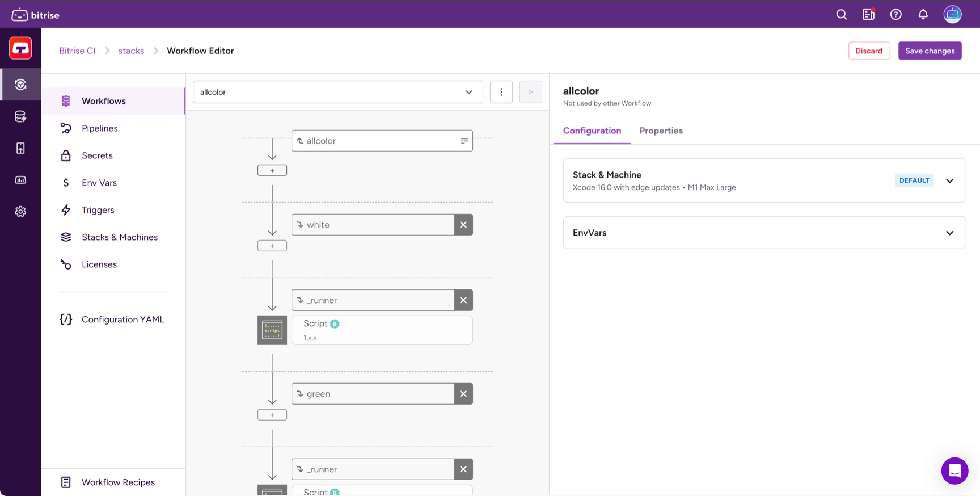Open Licenses in the sidebar

coord(113,264)
